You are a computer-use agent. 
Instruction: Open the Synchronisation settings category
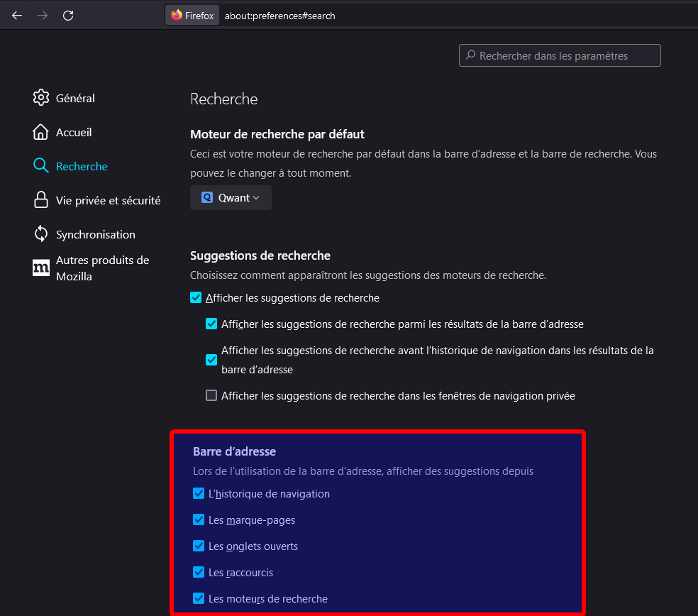pos(96,235)
